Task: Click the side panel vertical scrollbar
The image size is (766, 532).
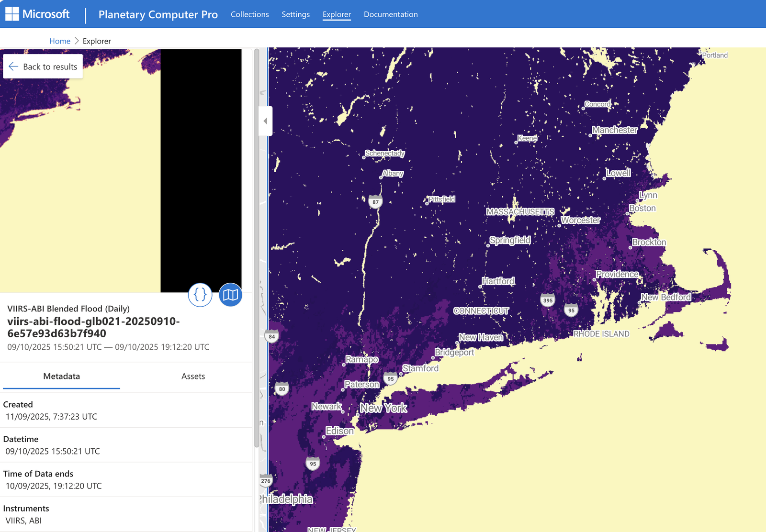Action: 257,249
